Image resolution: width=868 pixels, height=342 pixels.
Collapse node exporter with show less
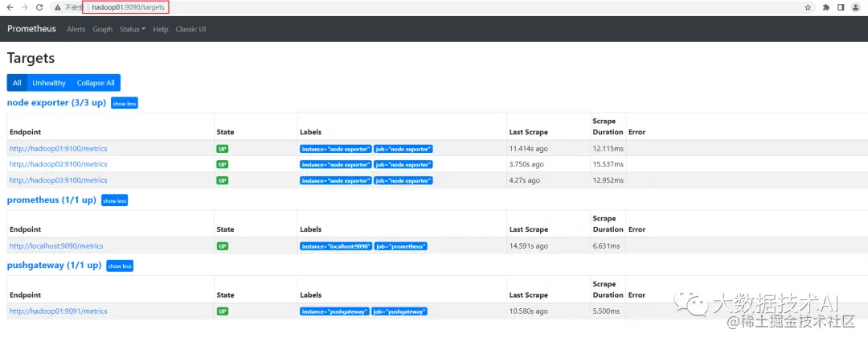125,103
